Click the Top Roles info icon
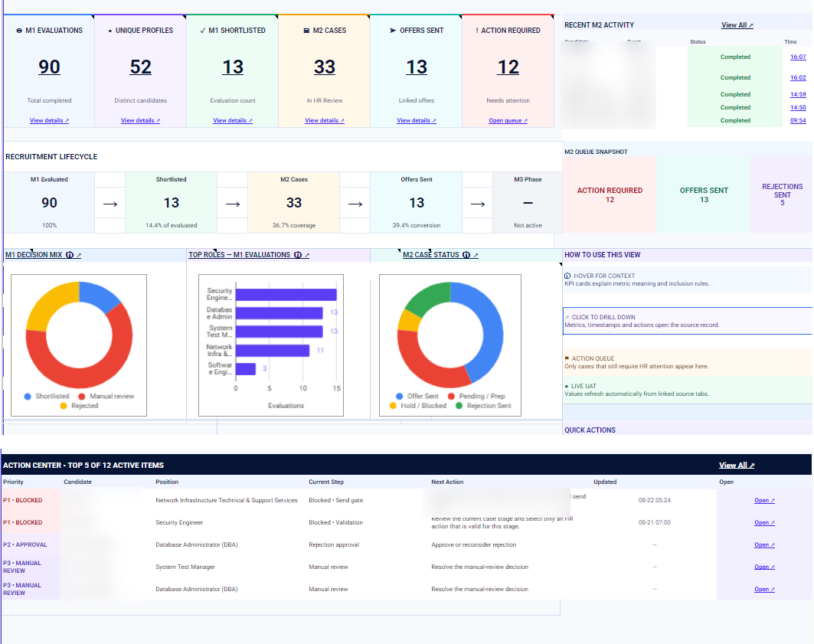Viewport: 814px width, 644px height. click(298, 255)
